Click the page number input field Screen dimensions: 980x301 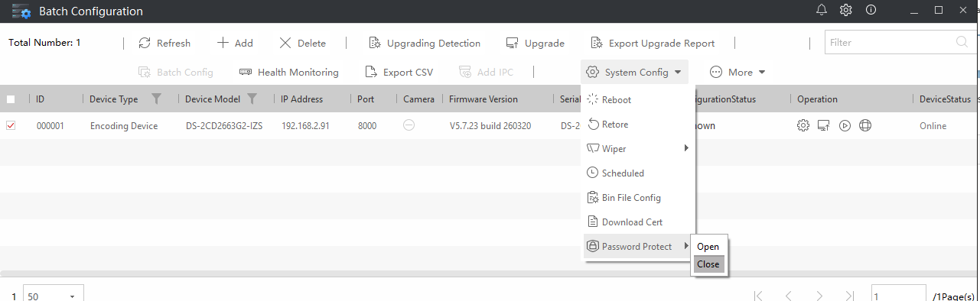(898, 295)
